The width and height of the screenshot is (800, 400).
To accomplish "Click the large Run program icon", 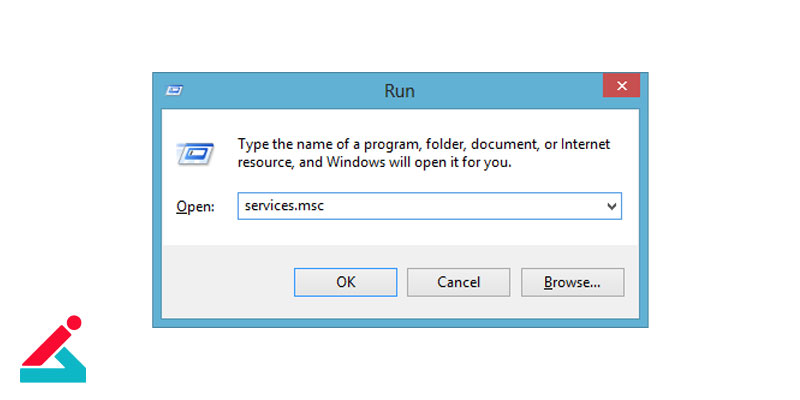I will (x=195, y=154).
